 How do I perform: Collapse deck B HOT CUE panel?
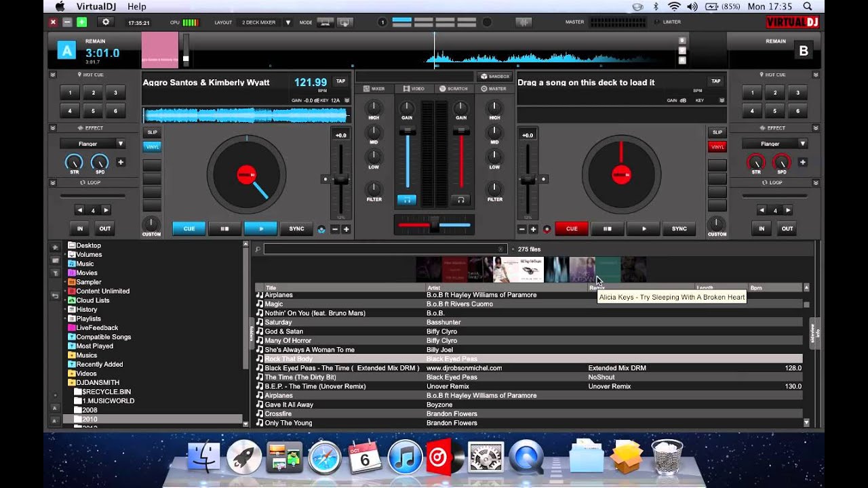tap(814, 75)
